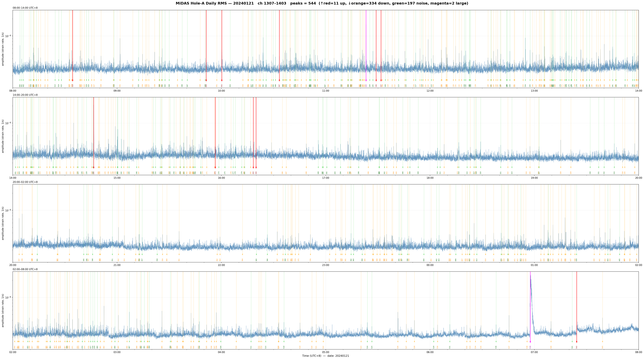Click the 'Time (UTC+8) — date: 20240121' axis label
644x359 pixels.
point(326,356)
